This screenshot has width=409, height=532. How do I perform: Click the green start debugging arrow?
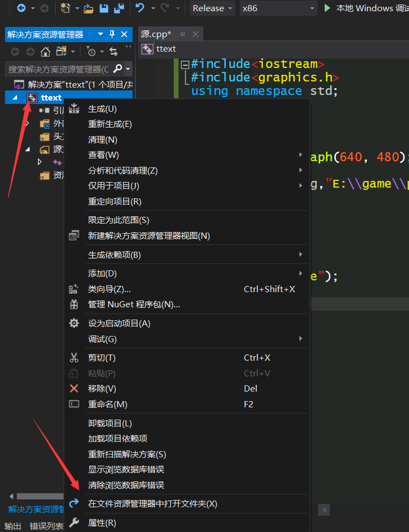click(x=327, y=8)
